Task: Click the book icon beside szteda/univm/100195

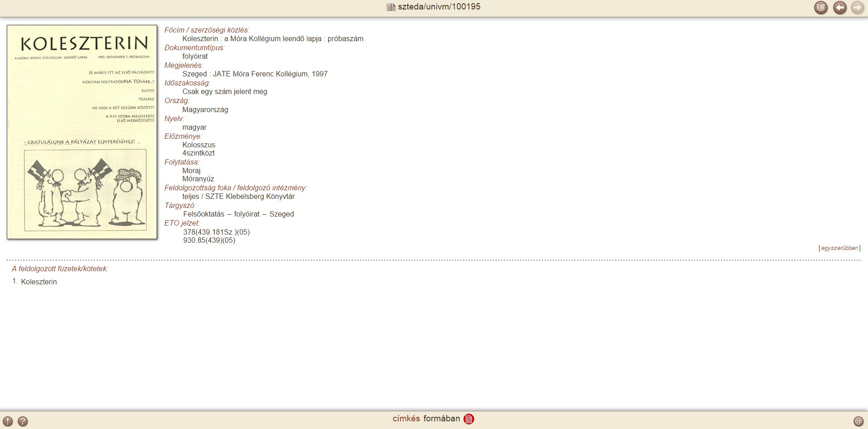Action: click(391, 7)
